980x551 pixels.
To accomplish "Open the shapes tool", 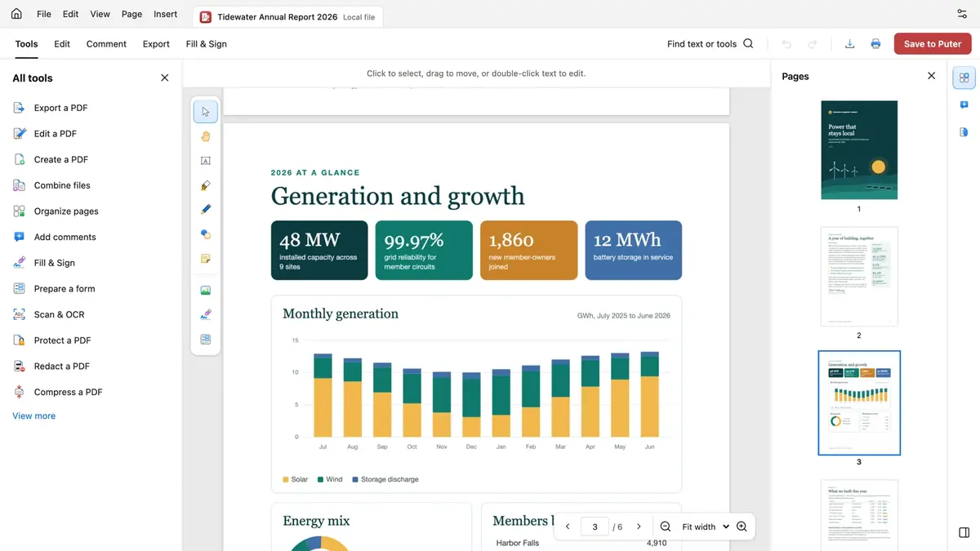I will pyautogui.click(x=206, y=234).
